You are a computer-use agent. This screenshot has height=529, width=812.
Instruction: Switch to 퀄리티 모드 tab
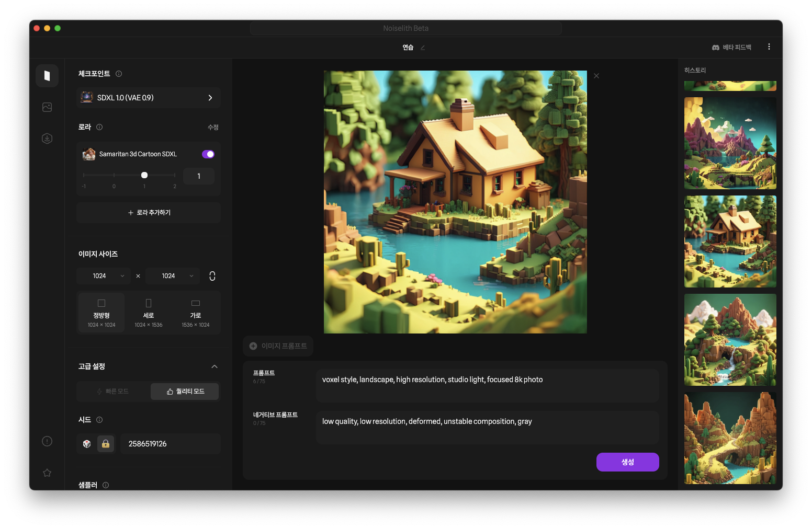click(x=185, y=392)
